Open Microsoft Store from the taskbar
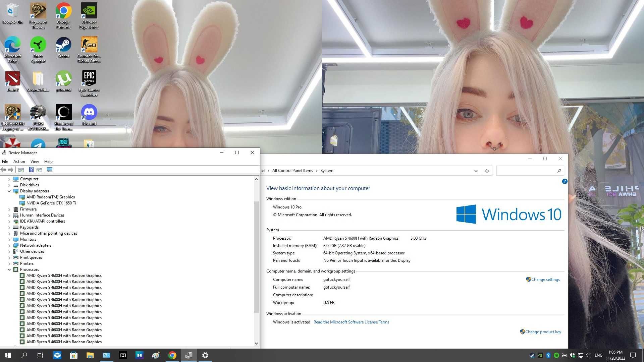This screenshot has height=362, width=644. point(74,355)
